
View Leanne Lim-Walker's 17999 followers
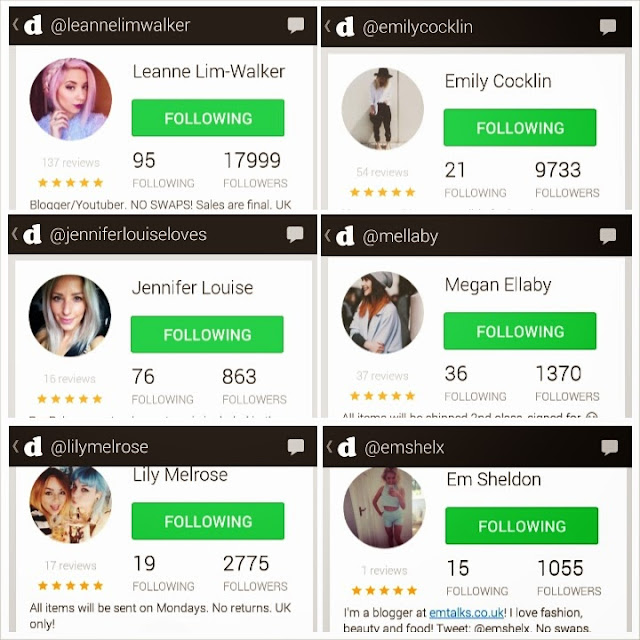point(255,169)
